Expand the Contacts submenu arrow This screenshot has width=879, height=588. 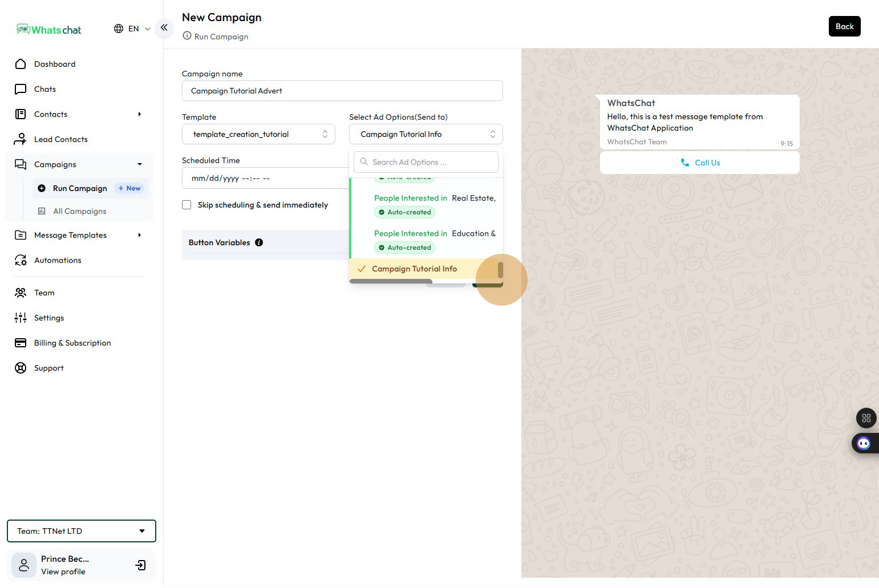[x=139, y=114]
